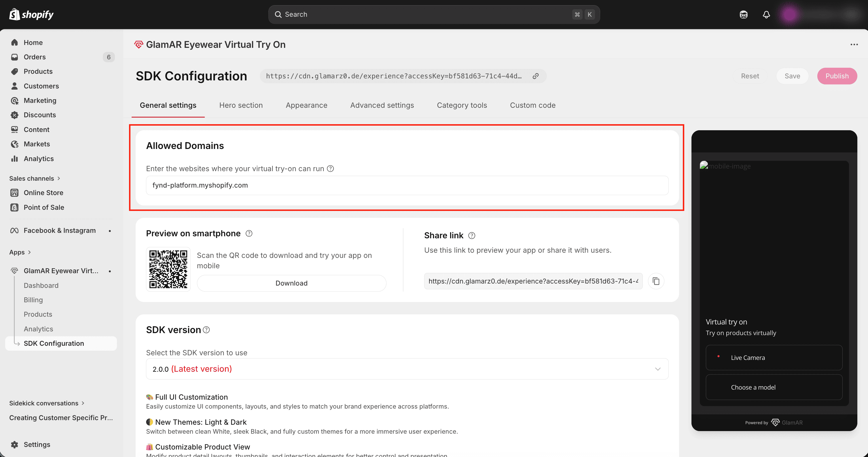Screen dimensions: 868x457
Task: Click the Publish button
Action: [837, 76]
